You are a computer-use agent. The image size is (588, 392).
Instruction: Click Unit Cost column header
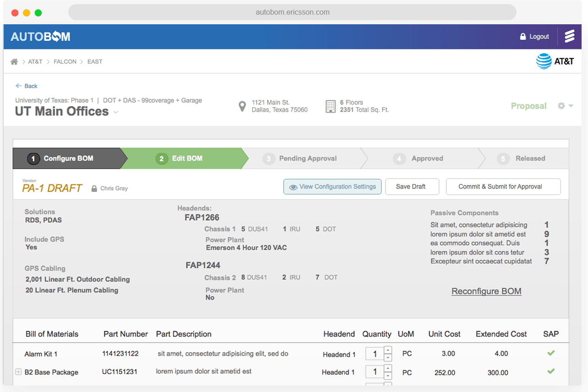[445, 334]
